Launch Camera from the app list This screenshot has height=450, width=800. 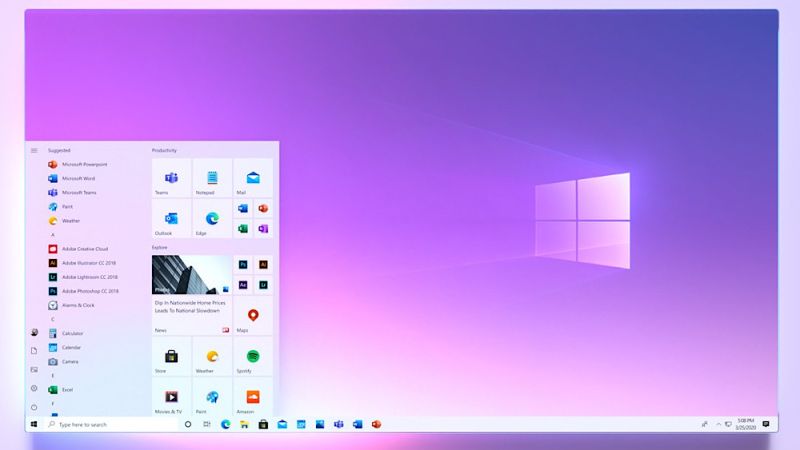point(63,362)
